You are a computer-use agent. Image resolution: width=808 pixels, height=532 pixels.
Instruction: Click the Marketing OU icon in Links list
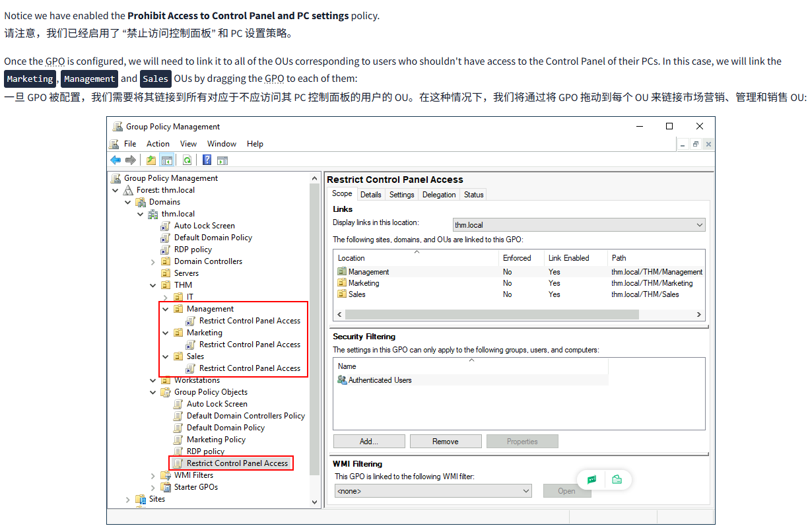coord(342,283)
